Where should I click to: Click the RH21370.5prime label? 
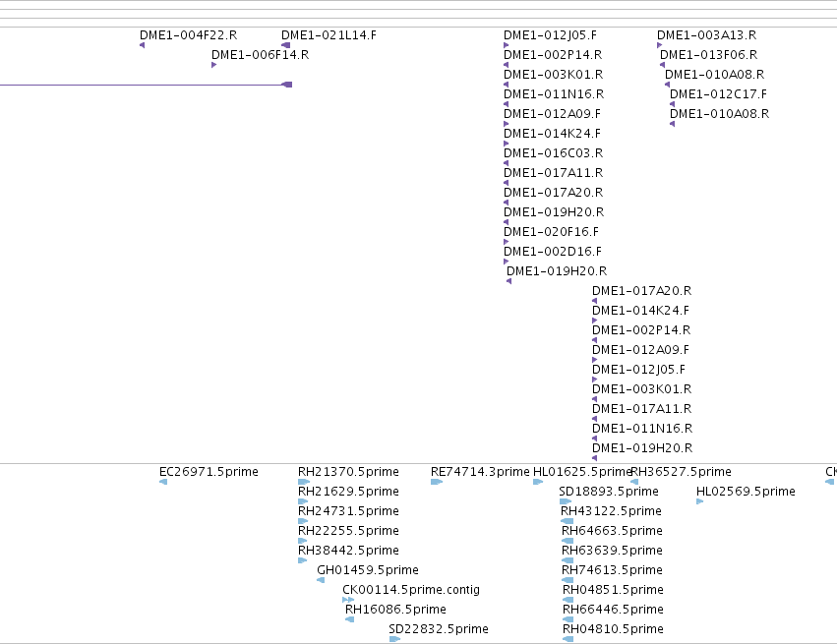tap(348, 472)
